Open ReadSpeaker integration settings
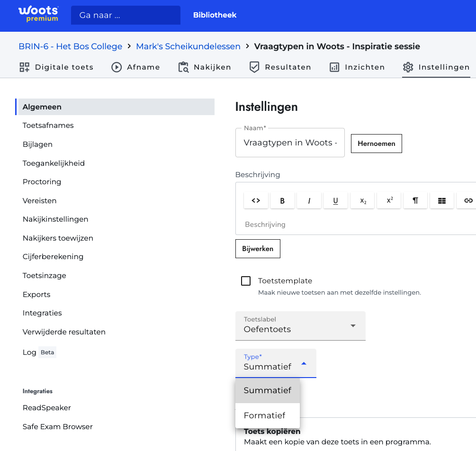The width and height of the screenshot is (476, 451). click(x=47, y=408)
